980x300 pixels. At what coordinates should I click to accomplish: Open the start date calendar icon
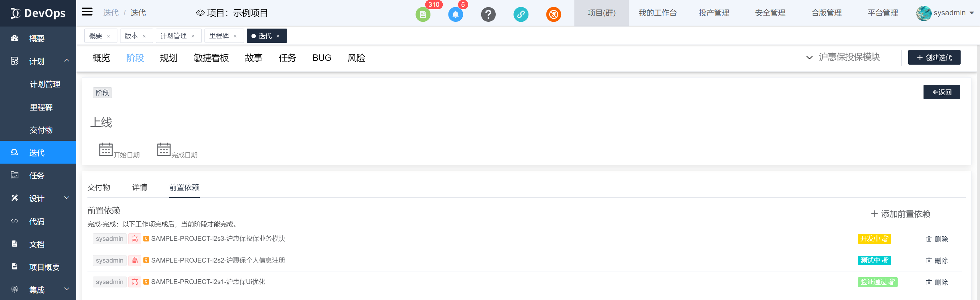106,149
